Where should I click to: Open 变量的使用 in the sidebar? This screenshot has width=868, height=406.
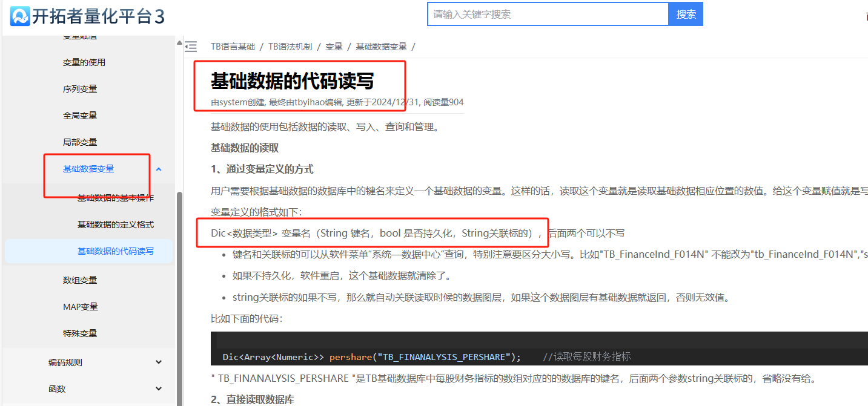tap(84, 62)
